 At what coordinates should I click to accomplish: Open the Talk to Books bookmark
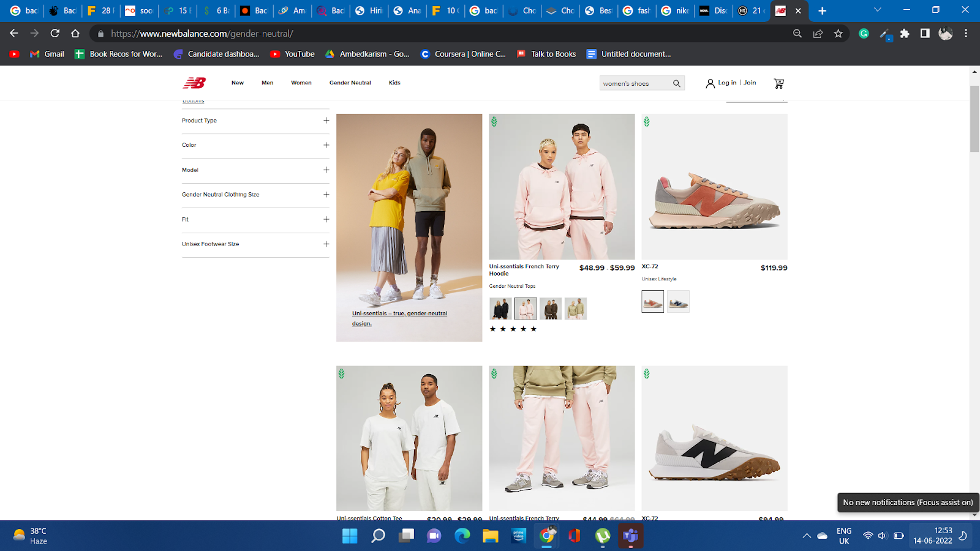[x=546, y=54]
